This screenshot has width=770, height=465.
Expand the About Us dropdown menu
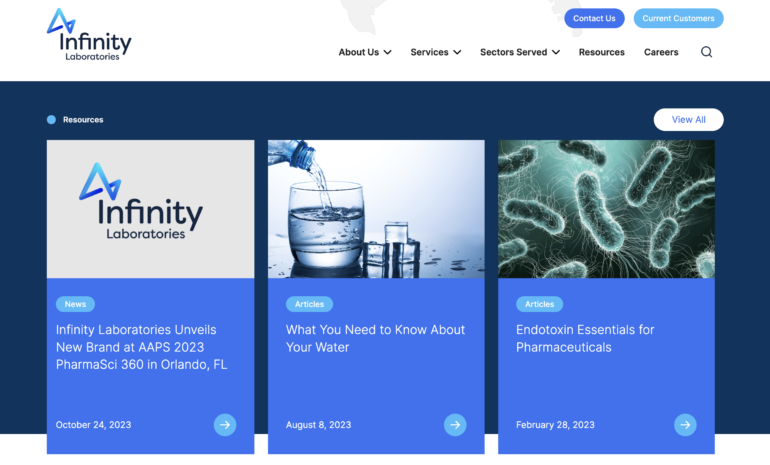click(365, 52)
